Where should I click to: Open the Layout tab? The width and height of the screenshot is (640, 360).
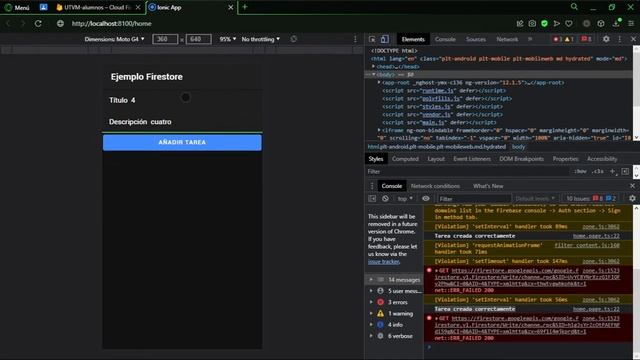(436, 159)
